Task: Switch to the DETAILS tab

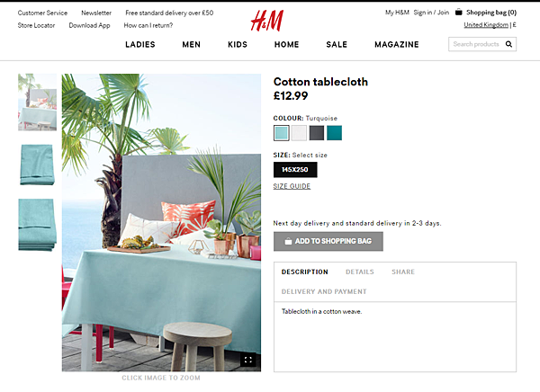Action: (x=359, y=272)
